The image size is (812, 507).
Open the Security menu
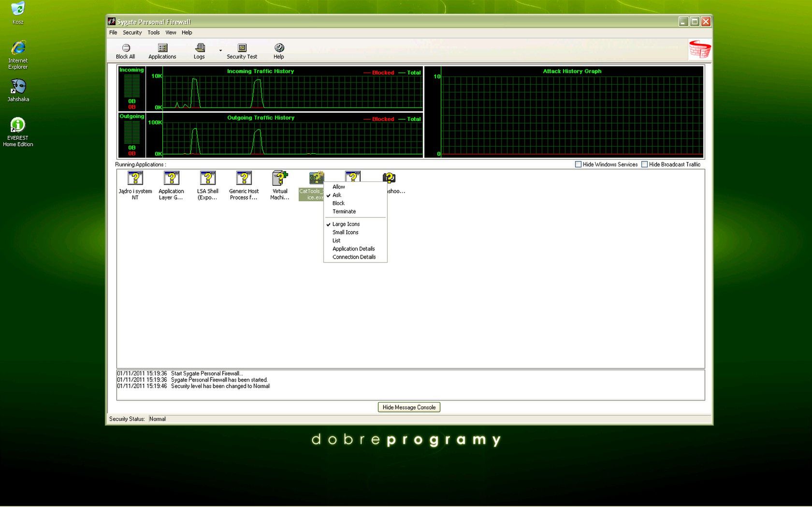tap(132, 32)
